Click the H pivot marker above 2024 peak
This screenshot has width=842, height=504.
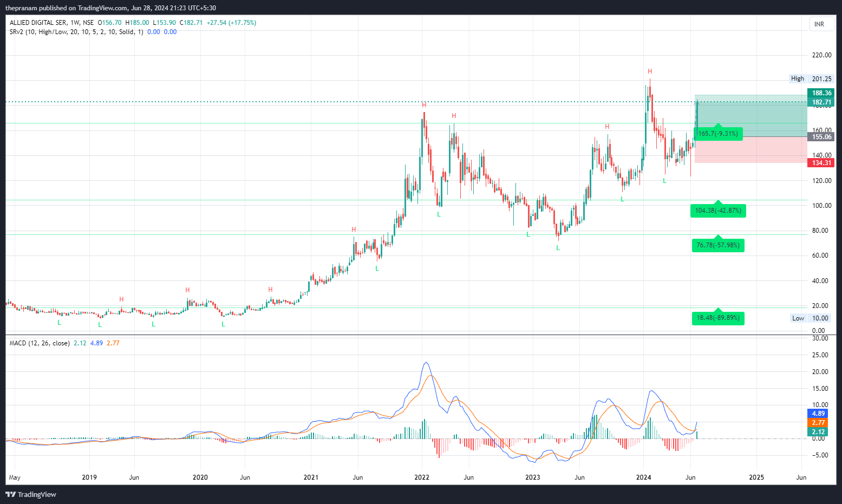click(x=650, y=71)
